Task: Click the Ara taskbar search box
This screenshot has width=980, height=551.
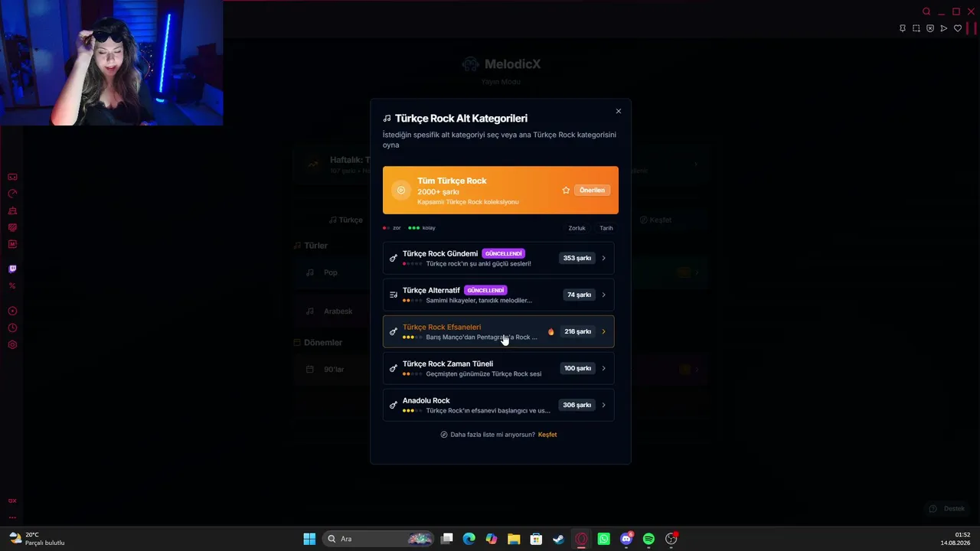Action: (x=379, y=539)
